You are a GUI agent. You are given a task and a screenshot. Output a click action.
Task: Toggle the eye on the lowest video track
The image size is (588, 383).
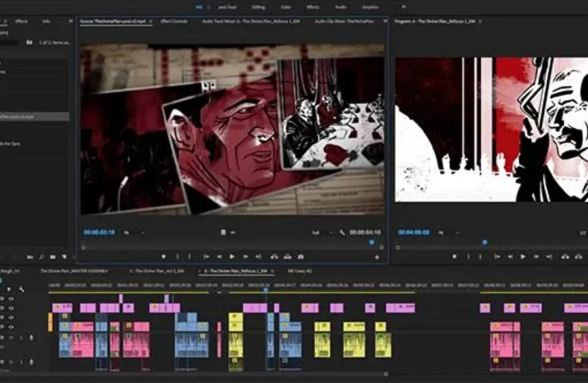point(11,327)
